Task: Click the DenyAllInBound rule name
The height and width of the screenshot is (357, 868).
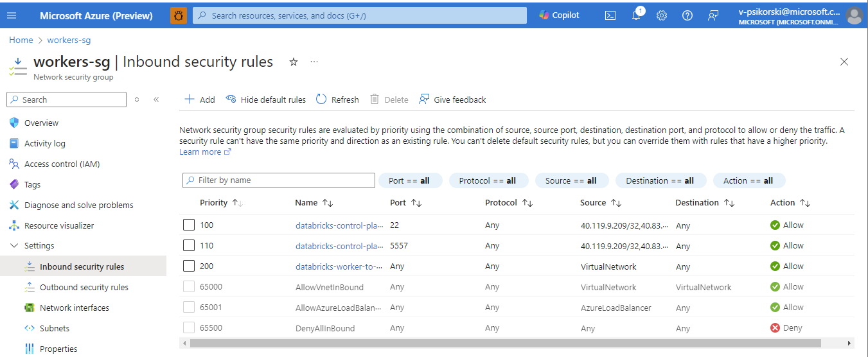Action: (325, 328)
